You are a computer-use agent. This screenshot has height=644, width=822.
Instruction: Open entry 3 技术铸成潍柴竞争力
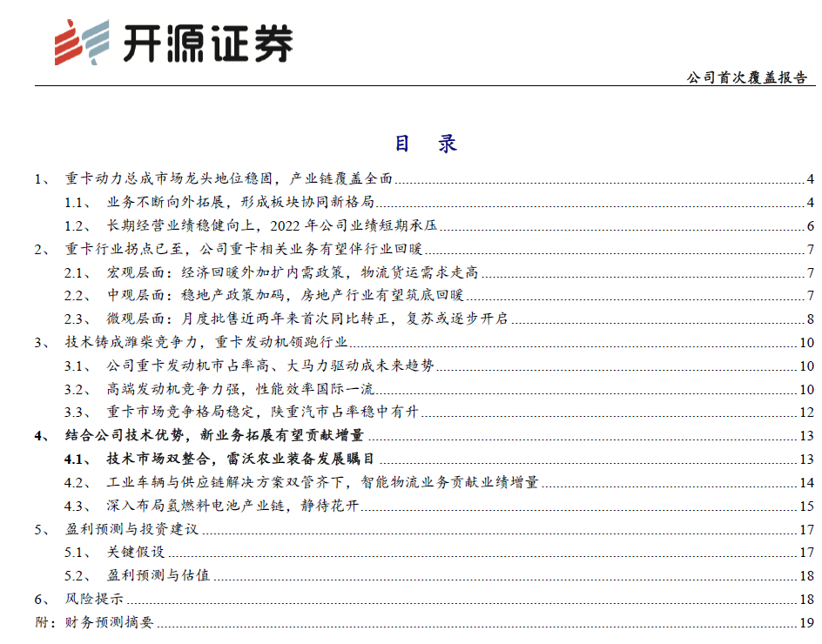pos(424,342)
